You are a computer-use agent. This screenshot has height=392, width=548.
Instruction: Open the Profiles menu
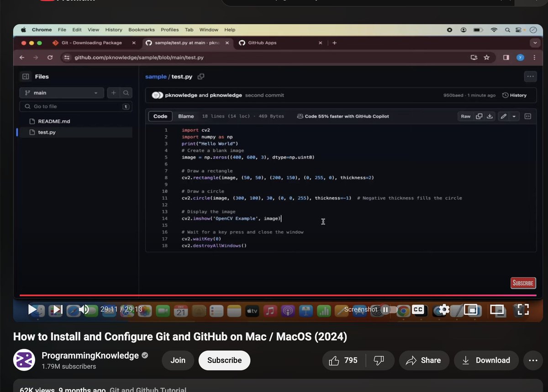tap(170, 30)
